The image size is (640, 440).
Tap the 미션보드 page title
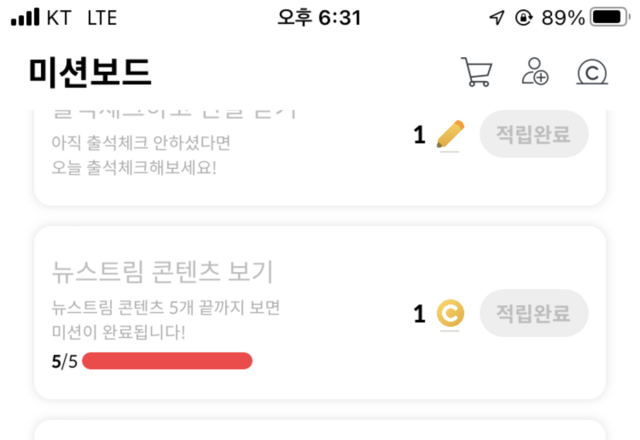[x=90, y=72]
